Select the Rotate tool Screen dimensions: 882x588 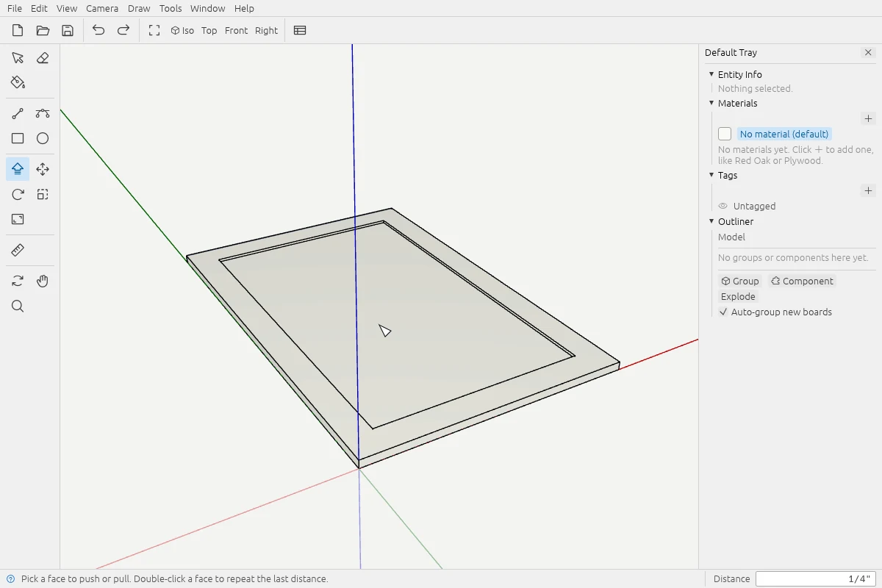(18, 194)
